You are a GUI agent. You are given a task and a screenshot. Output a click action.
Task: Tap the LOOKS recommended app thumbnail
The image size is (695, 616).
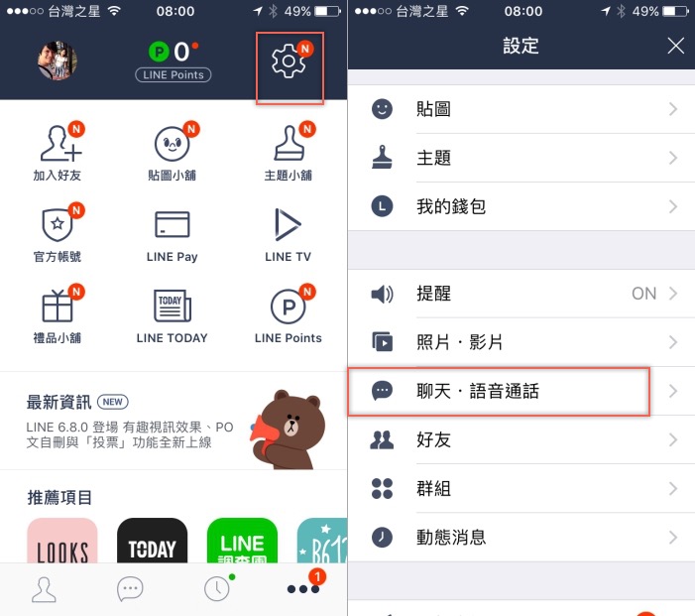coord(62,541)
